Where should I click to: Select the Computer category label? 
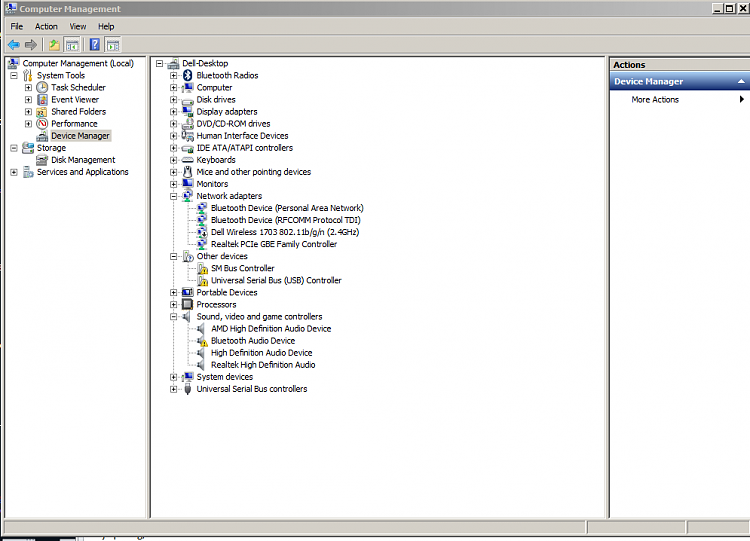(214, 88)
